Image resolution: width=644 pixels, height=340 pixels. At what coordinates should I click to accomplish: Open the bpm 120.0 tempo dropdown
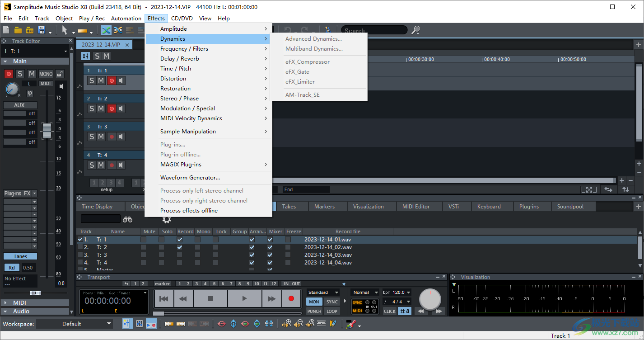coord(397,292)
